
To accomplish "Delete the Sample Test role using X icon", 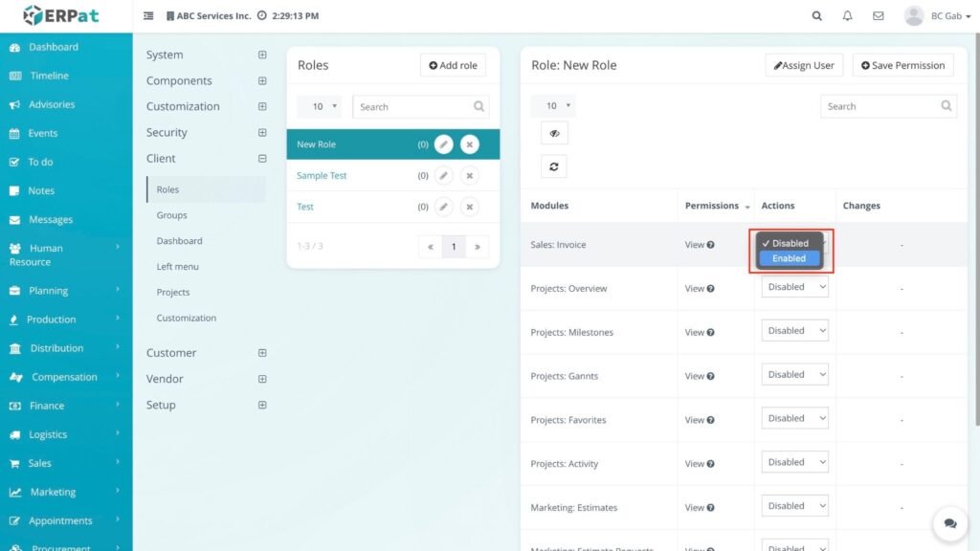I will [469, 176].
